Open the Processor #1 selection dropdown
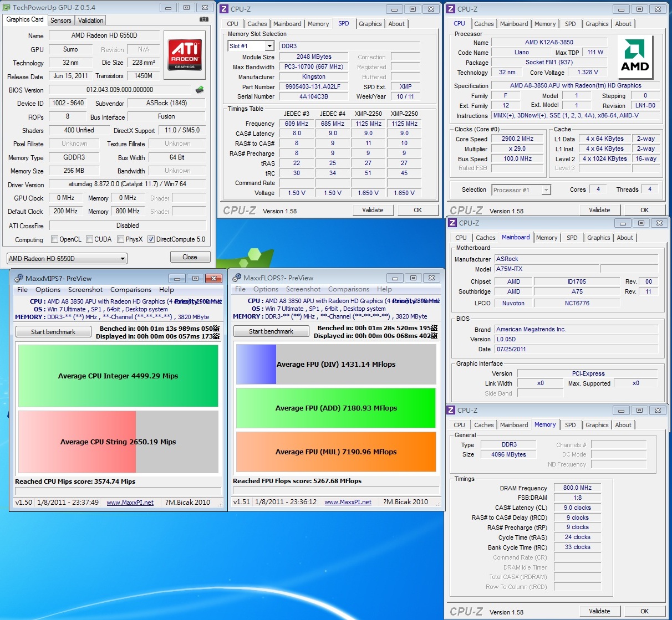Viewport: 672px width, 620px height. (546, 190)
